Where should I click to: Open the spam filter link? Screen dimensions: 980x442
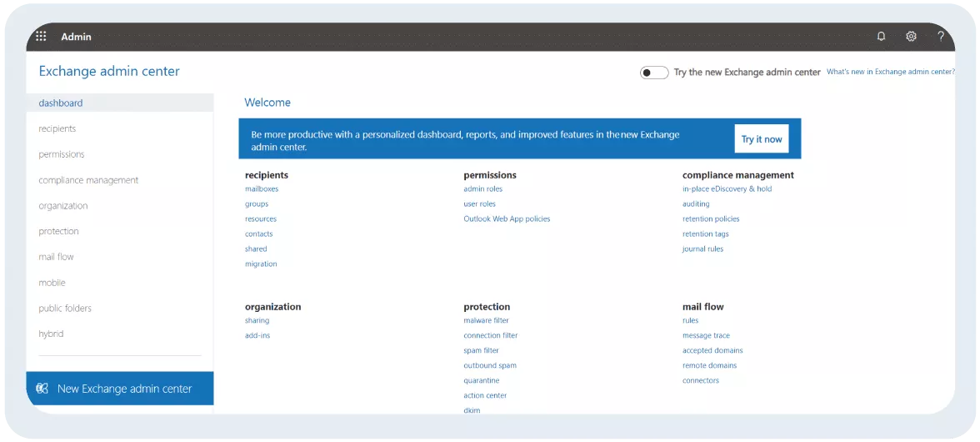(482, 351)
